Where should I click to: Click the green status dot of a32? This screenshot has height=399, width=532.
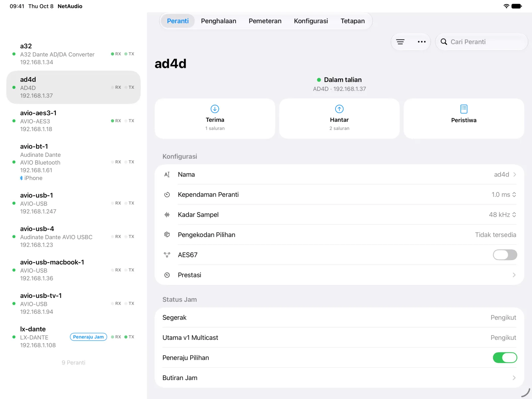coord(14,54)
